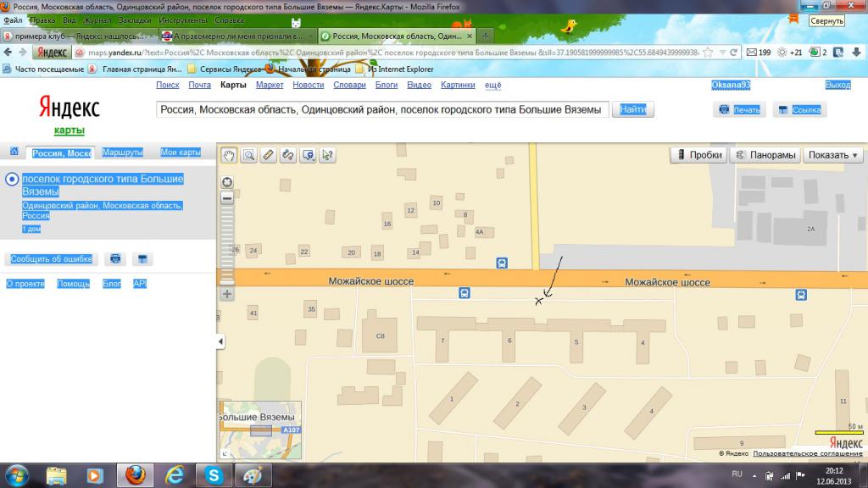Open the Почта link in Yandex services bar

pyautogui.click(x=199, y=86)
